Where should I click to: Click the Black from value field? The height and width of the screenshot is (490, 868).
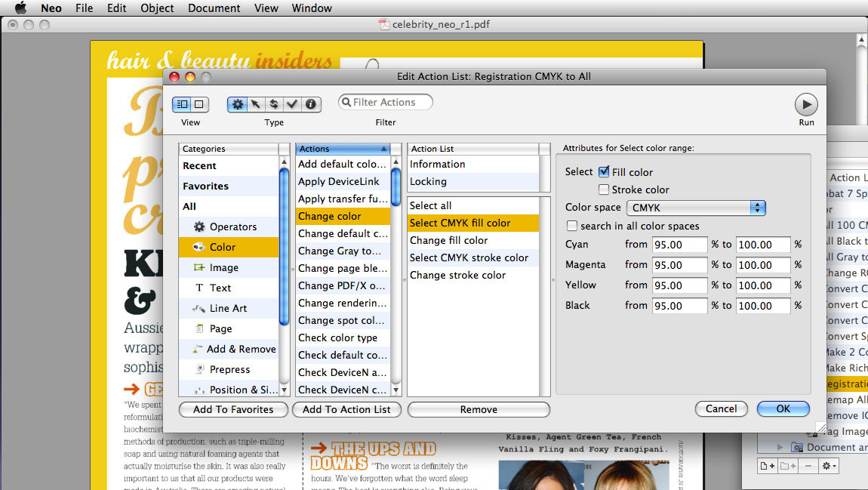click(679, 306)
